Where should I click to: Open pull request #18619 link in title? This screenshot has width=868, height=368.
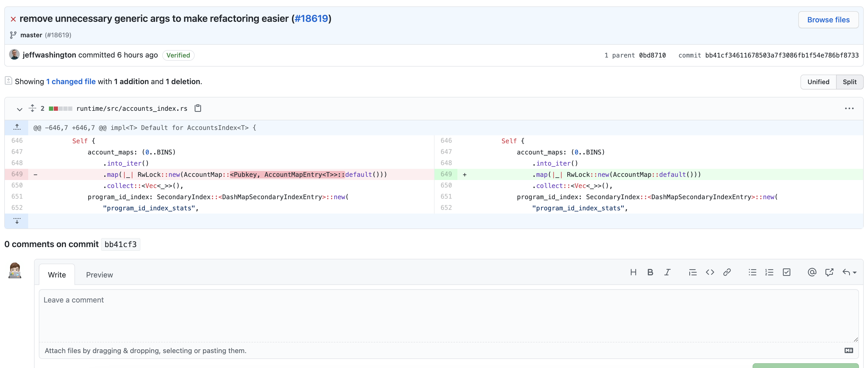click(311, 19)
